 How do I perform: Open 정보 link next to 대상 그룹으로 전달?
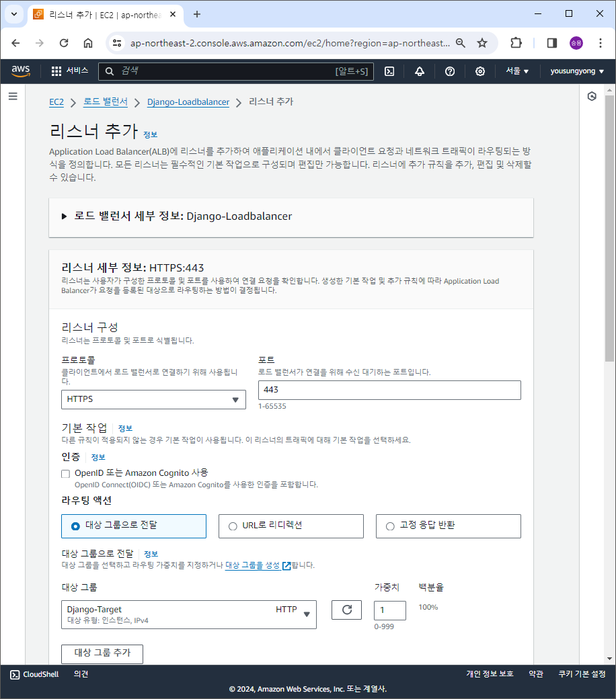[x=151, y=554]
